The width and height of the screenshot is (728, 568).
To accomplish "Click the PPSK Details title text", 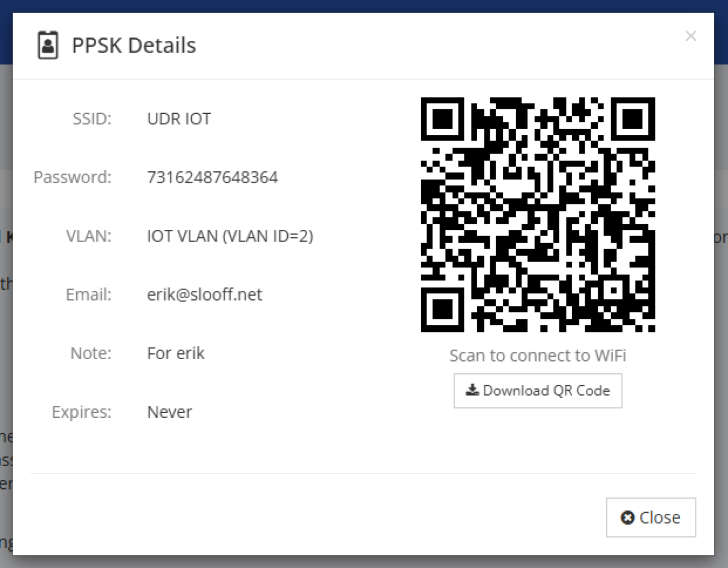I will click(x=134, y=45).
